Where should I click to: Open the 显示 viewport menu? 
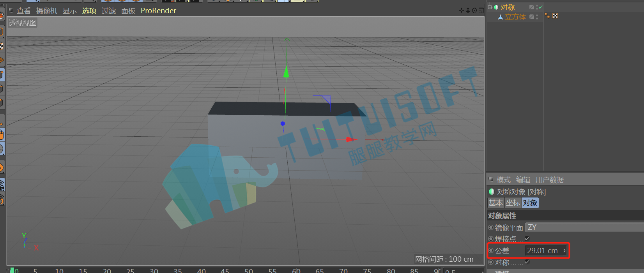[x=70, y=11]
